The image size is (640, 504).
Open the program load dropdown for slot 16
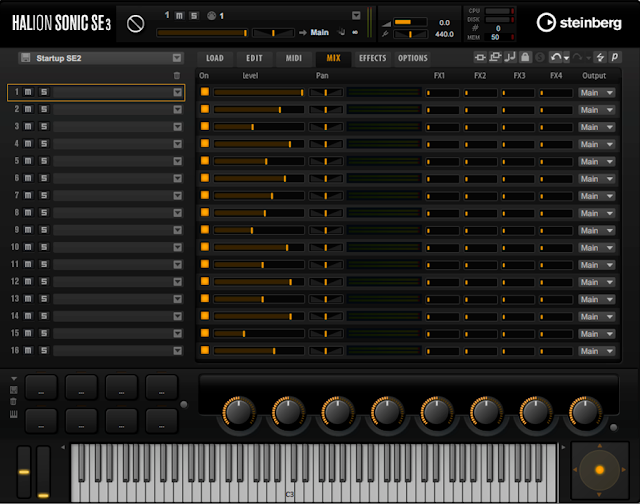[x=178, y=351]
